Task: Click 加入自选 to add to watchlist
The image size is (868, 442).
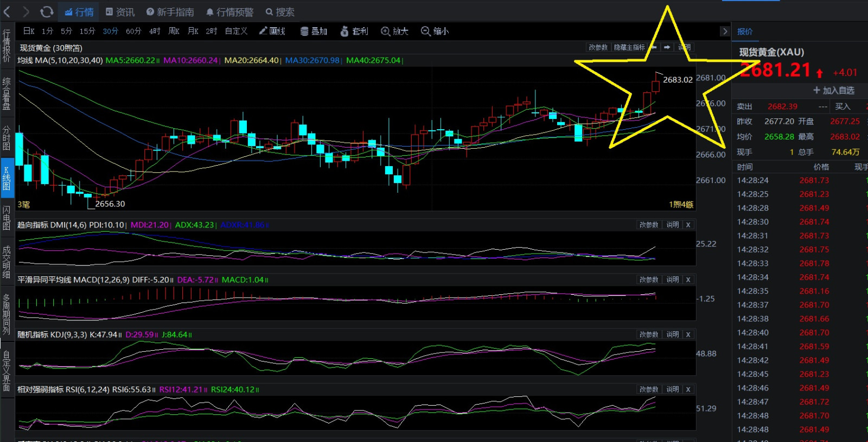Action: pos(833,90)
